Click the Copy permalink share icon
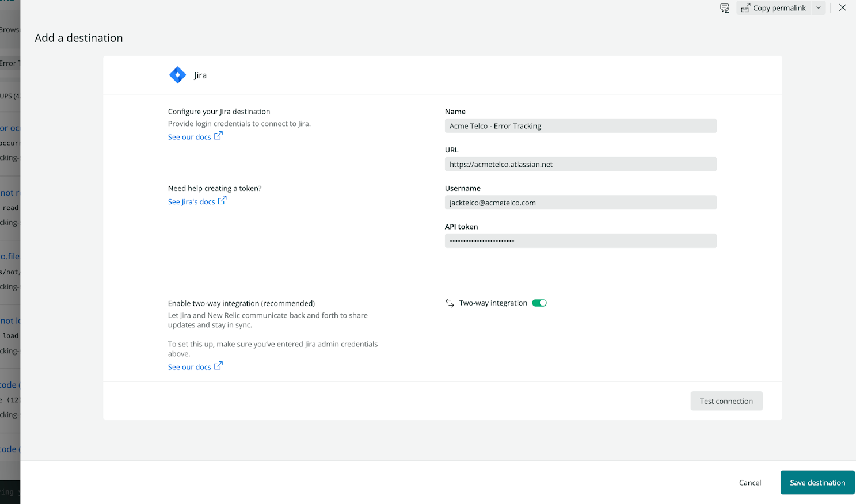Image resolution: width=856 pixels, height=504 pixels. click(x=745, y=8)
